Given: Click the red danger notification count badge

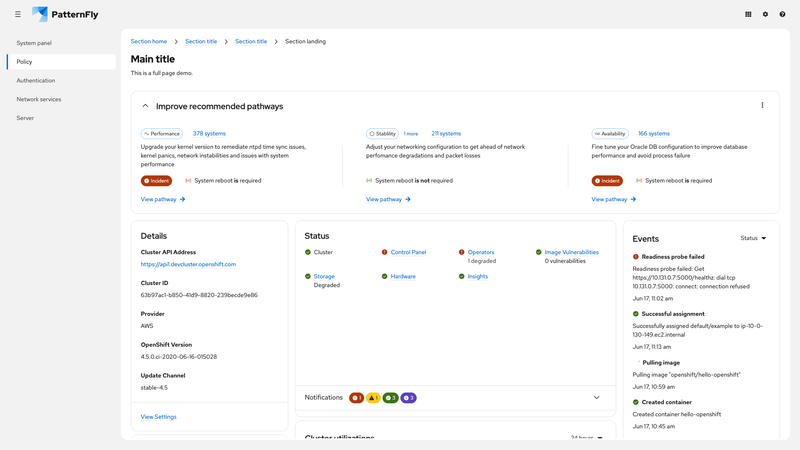Looking at the screenshot, I should click(356, 398).
